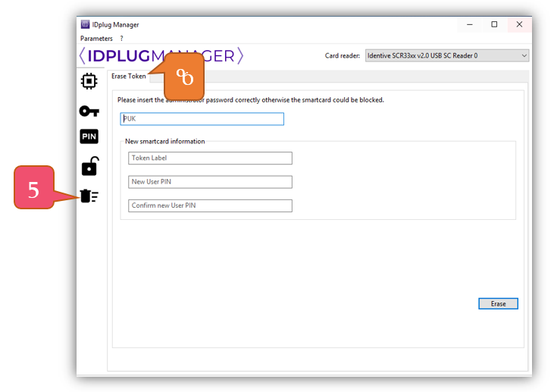The image size is (554, 392).
Task: Focus the PUK input field
Action: click(202, 119)
